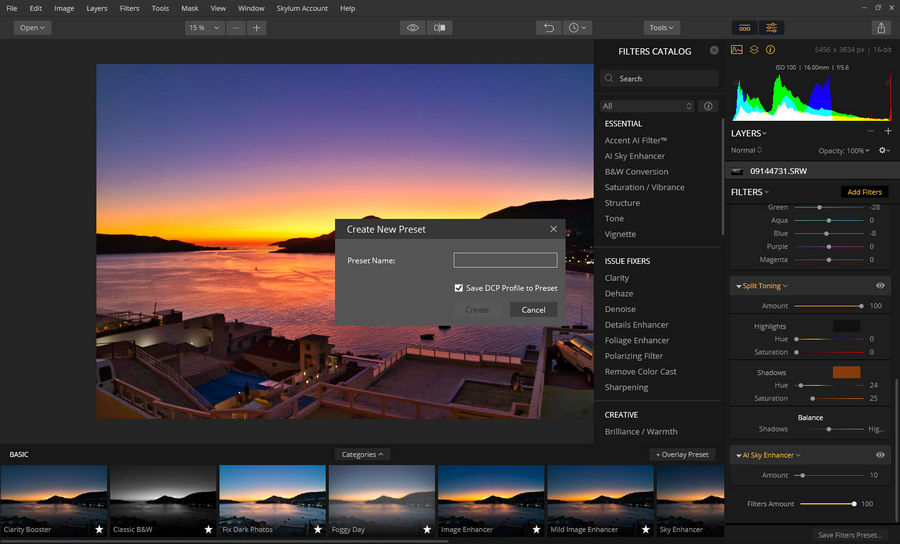Open the layer settings gear
Image resolution: width=900 pixels, height=544 pixels.
pyautogui.click(x=885, y=150)
